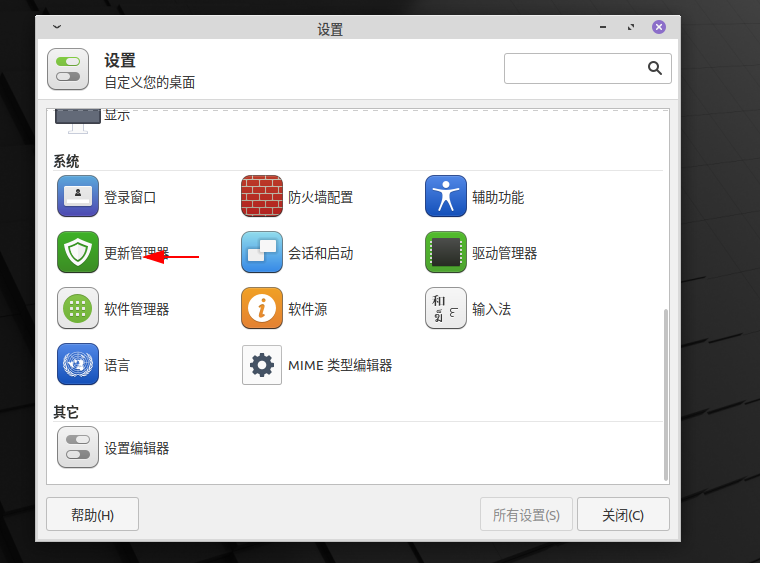Open Session and Startup (会话和启动) icon
Viewport: 760px width, 563px height.
262,253
